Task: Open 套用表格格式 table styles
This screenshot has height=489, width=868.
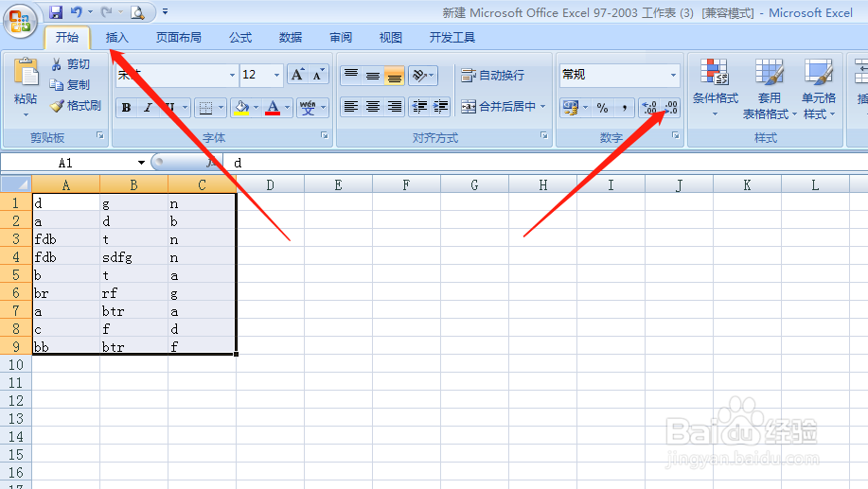Action: click(769, 89)
